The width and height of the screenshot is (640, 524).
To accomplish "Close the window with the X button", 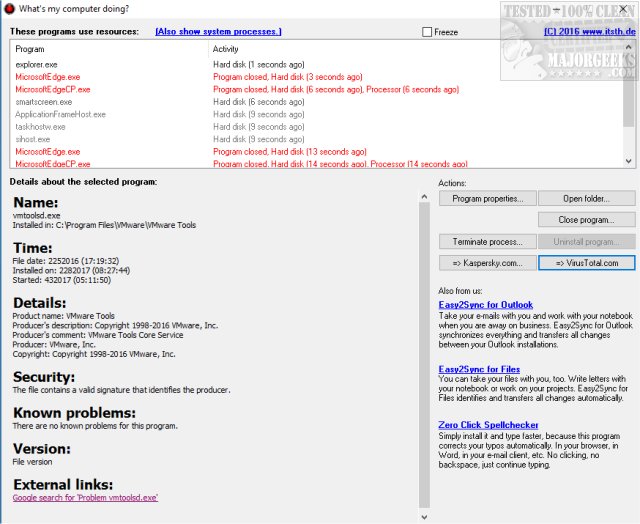I will 623,9.
